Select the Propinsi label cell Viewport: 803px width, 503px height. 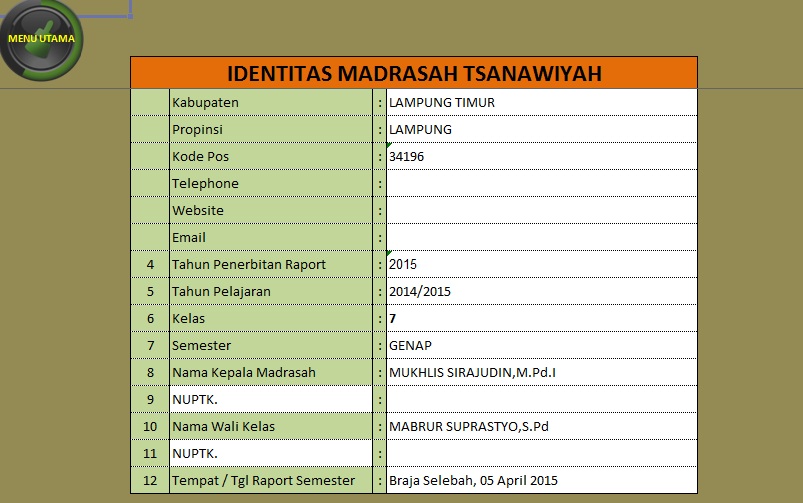click(x=271, y=130)
